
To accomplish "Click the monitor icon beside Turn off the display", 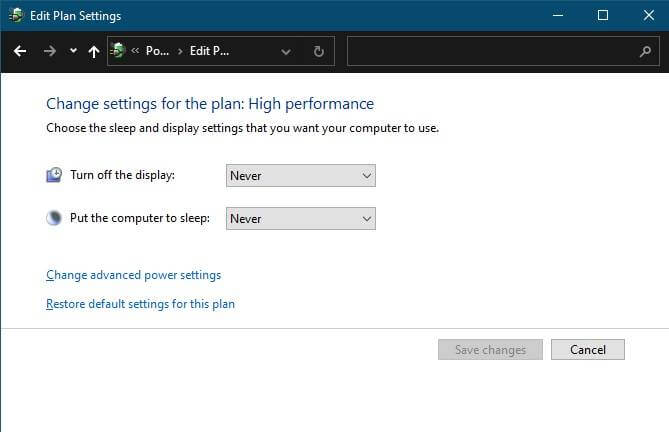I will point(54,175).
